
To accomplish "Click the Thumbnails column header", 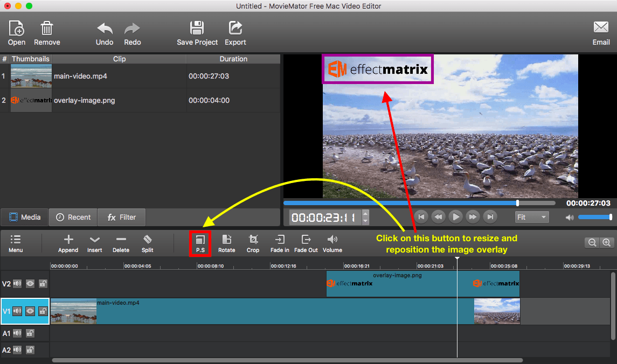I will [x=31, y=59].
